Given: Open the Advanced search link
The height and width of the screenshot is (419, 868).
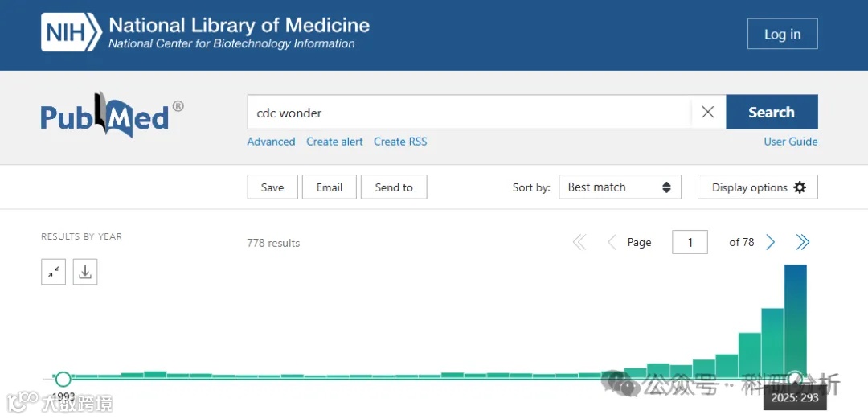Looking at the screenshot, I should click(x=271, y=142).
